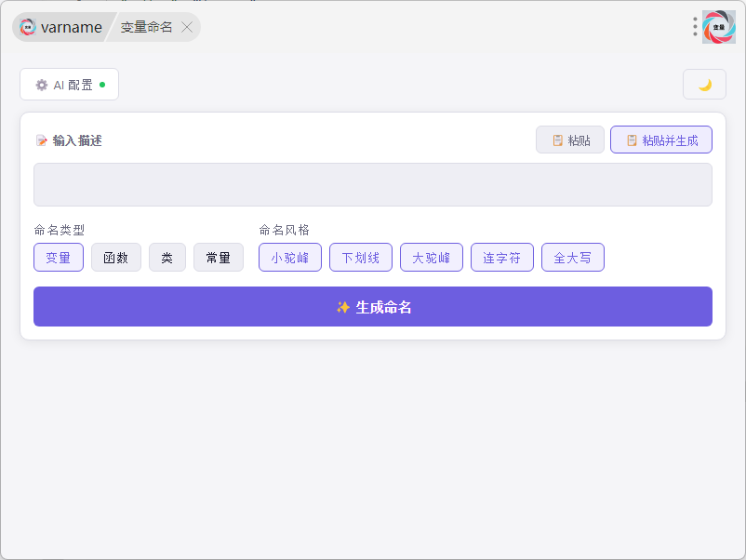Select the 变量命名 tab label

point(146,27)
